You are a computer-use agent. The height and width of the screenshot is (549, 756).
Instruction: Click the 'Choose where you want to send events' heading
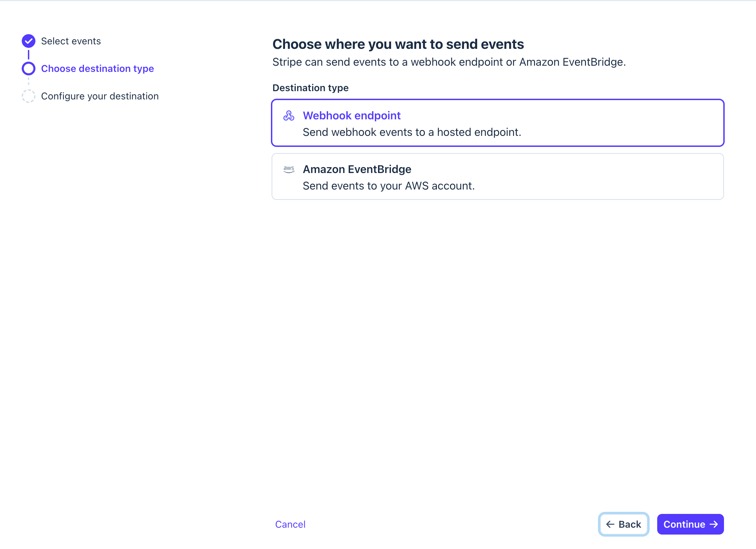point(398,44)
